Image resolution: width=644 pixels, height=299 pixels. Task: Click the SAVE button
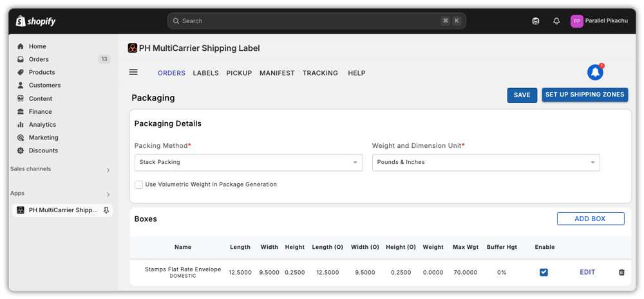522,95
